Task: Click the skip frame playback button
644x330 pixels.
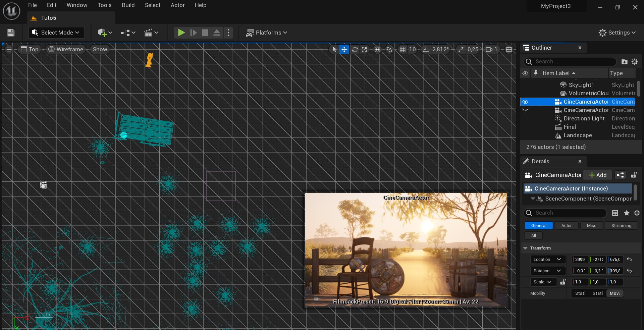Action: [x=194, y=33]
